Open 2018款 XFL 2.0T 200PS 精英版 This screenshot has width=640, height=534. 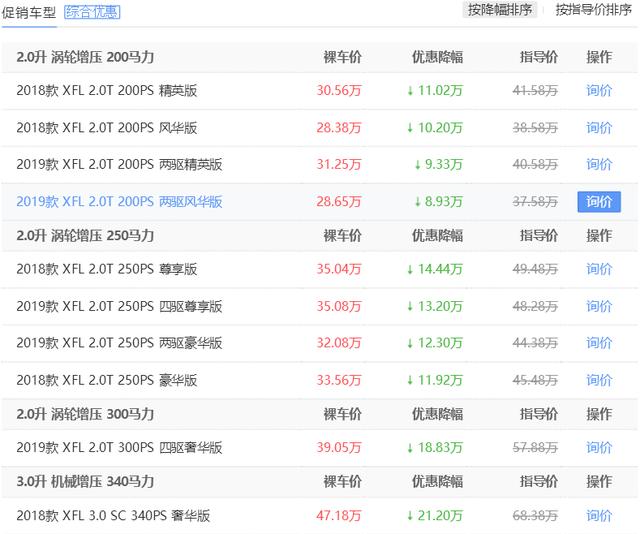[x=107, y=90]
